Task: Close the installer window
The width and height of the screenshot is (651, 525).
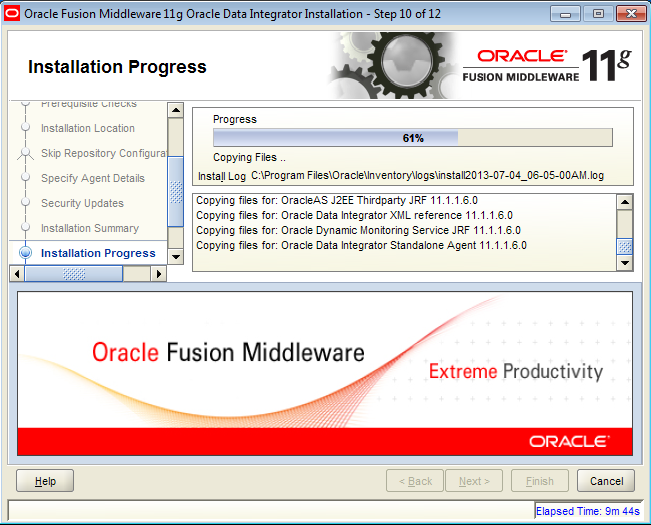Action: (631, 14)
